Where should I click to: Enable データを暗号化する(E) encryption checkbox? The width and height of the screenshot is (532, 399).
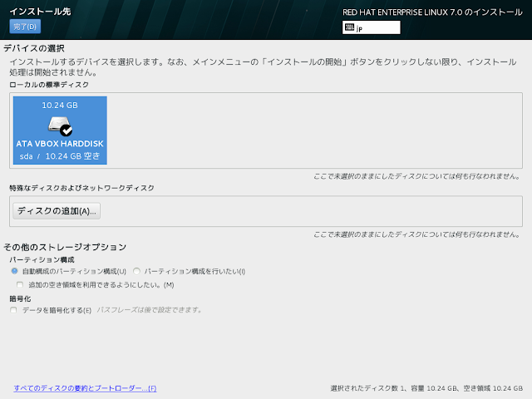(13, 310)
